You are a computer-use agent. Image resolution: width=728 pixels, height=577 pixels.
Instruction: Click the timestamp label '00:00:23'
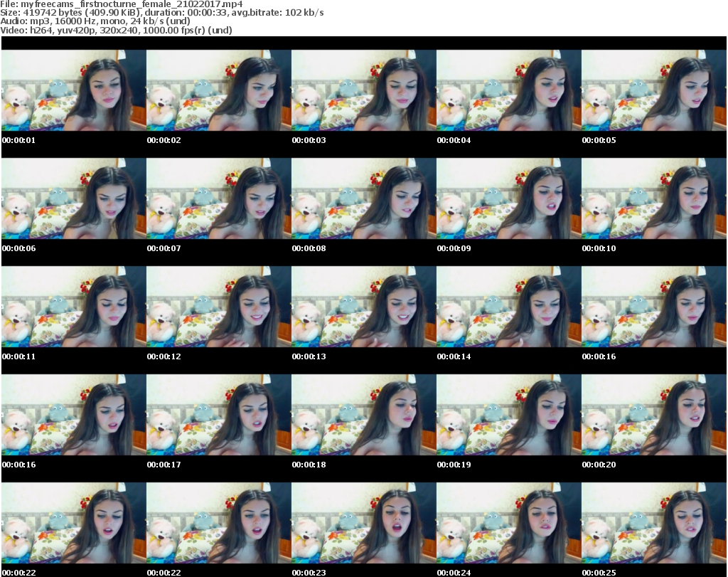(x=309, y=573)
